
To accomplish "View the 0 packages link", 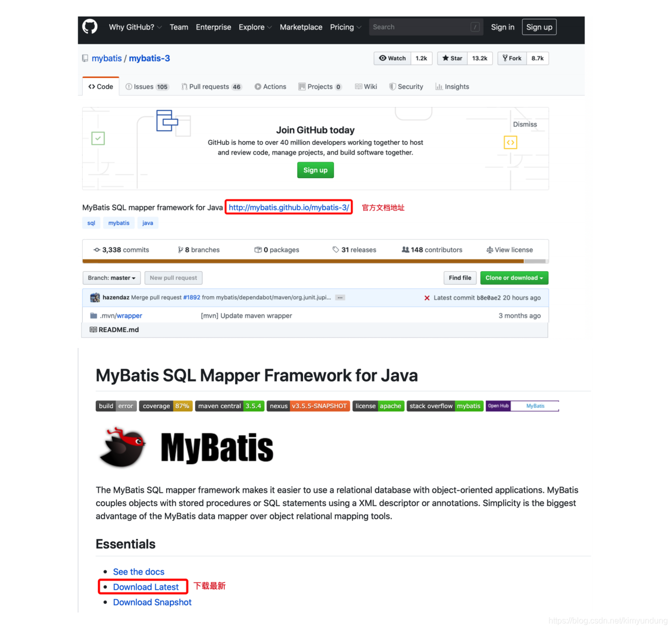I will coord(277,250).
